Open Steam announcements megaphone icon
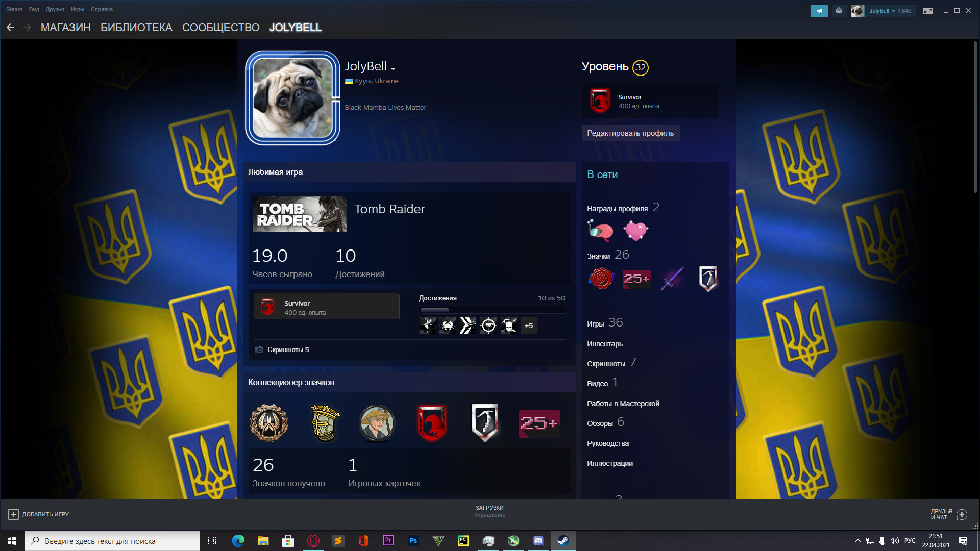This screenshot has width=980, height=551. coord(819,11)
